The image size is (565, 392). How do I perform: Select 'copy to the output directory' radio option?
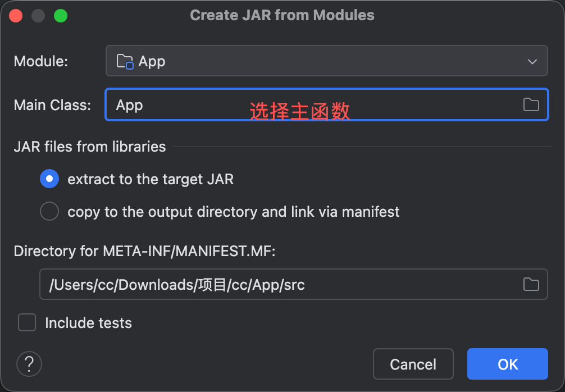click(49, 212)
